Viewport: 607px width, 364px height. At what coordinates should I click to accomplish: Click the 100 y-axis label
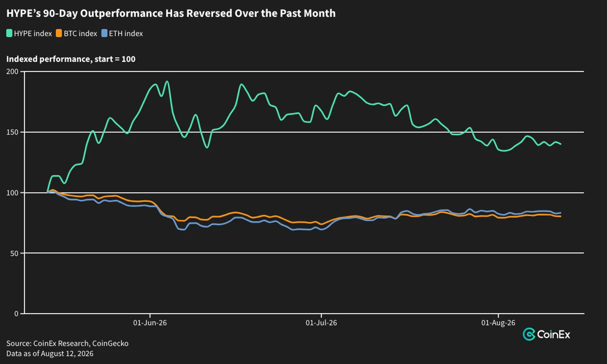point(13,193)
